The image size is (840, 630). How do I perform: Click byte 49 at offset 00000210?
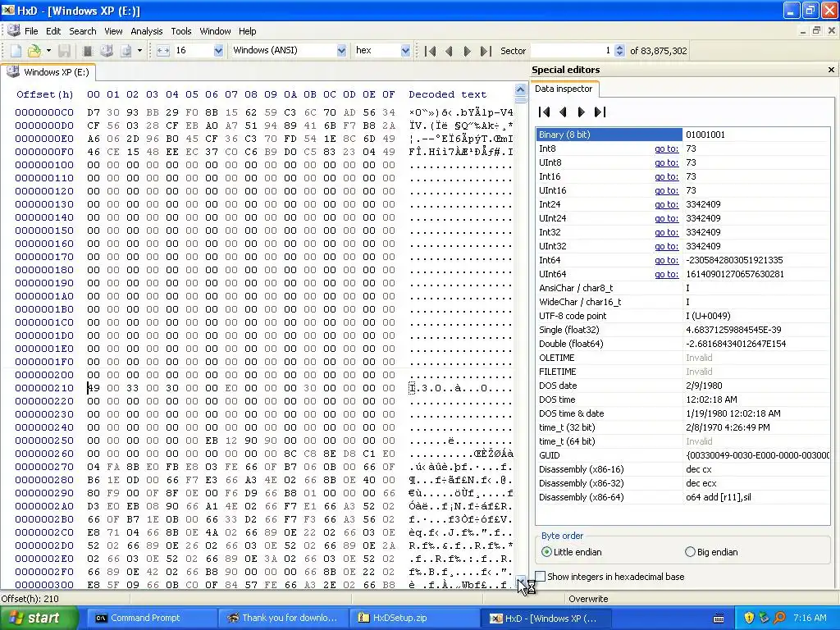pos(94,388)
